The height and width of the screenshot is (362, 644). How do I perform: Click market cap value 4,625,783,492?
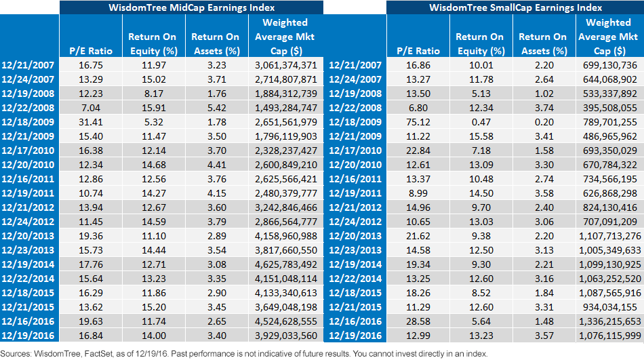(x=286, y=264)
